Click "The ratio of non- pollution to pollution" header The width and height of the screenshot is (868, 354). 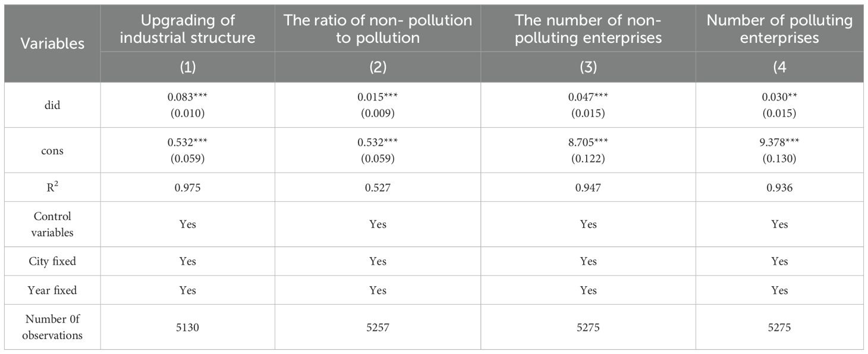[378, 29]
